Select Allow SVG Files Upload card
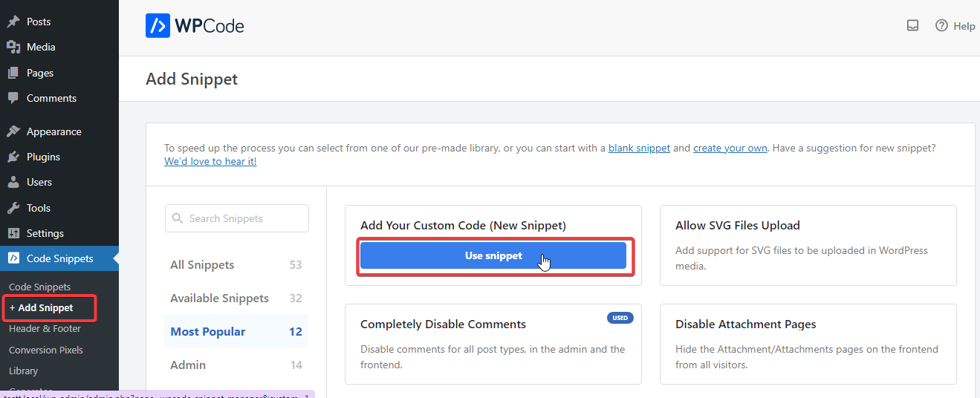 [808, 246]
